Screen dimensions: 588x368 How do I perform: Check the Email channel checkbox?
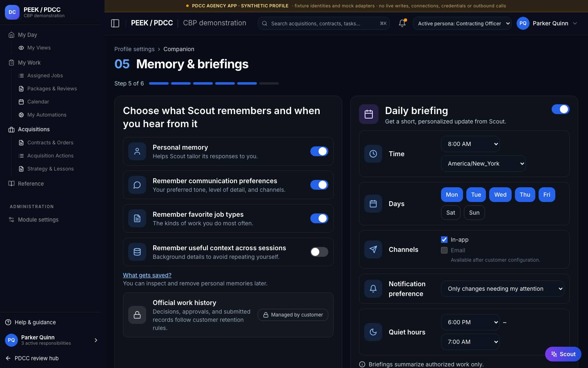(444, 250)
